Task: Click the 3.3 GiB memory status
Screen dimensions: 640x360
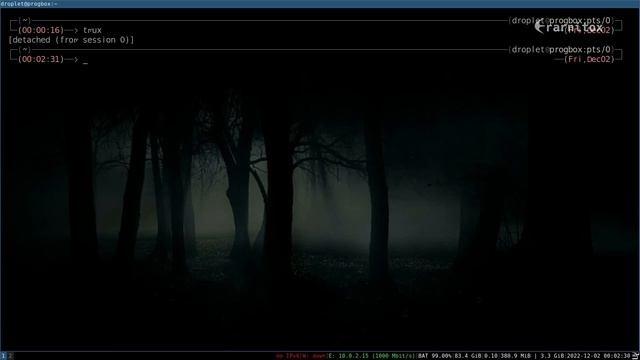Action: click(x=552, y=356)
